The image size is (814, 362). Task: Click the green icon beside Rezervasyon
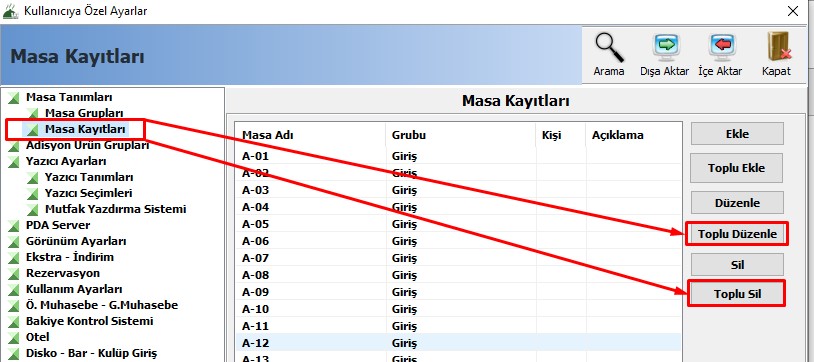click(x=13, y=273)
